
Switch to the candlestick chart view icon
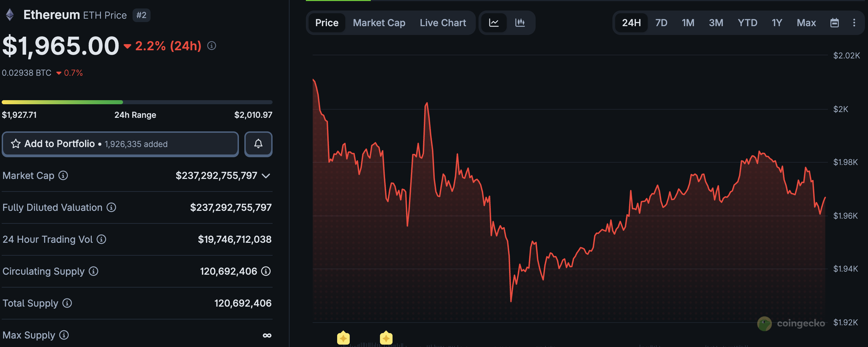[x=520, y=23]
